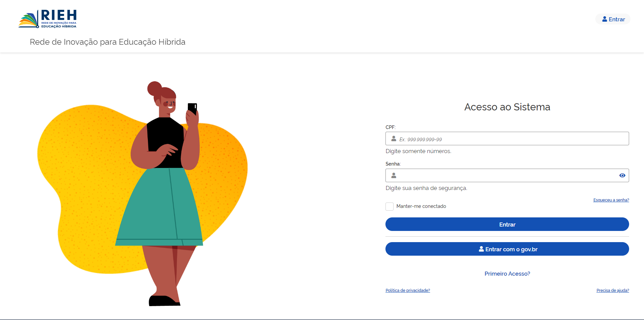The height and width of the screenshot is (320, 644).
Task: Focus the CPF input field
Action: 507,138
